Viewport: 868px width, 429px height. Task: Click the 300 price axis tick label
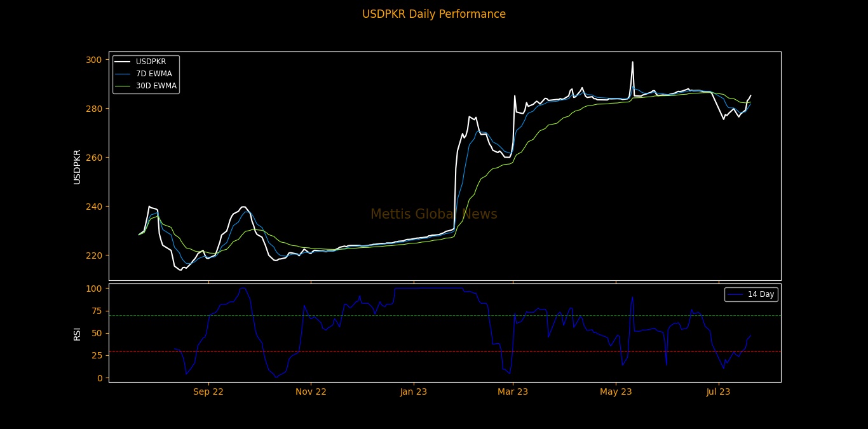[94, 60]
